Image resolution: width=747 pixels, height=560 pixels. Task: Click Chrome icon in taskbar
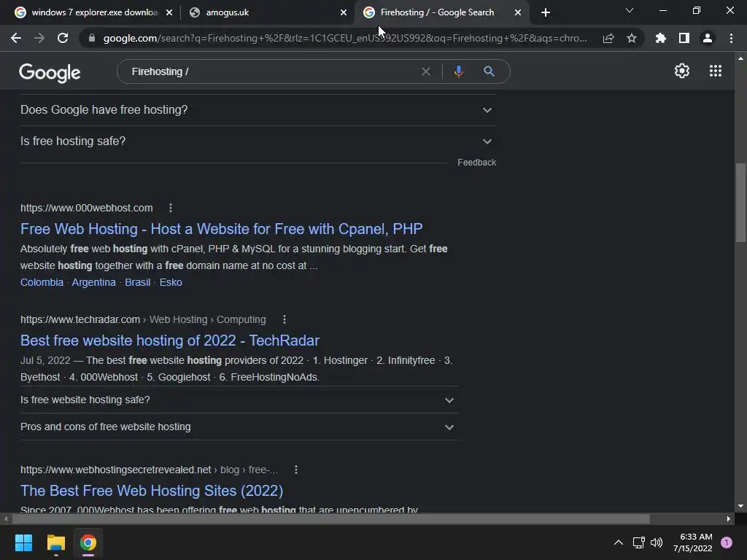88,542
